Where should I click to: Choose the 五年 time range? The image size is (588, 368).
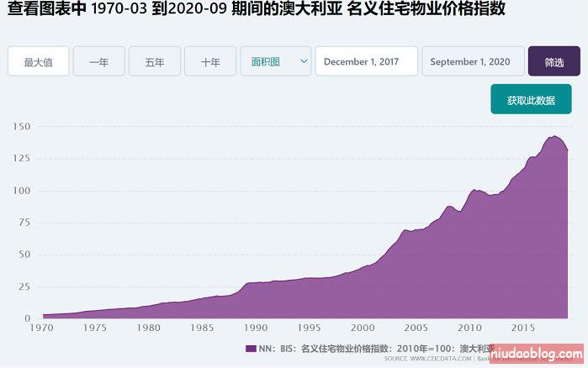(x=155, y=61)
